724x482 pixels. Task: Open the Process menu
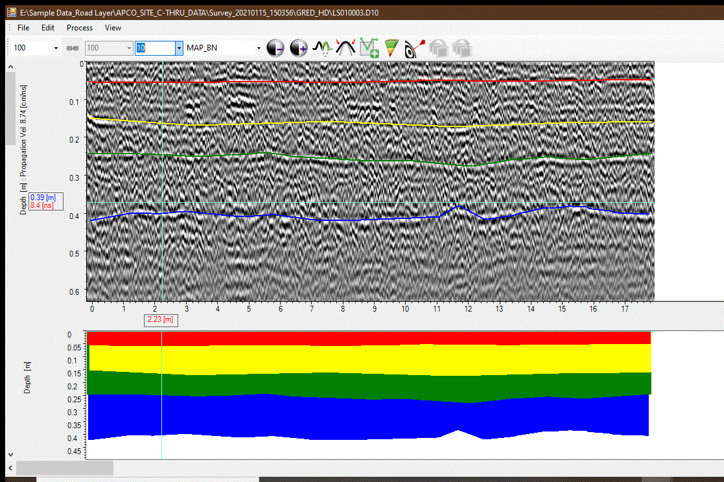[79, 28]
